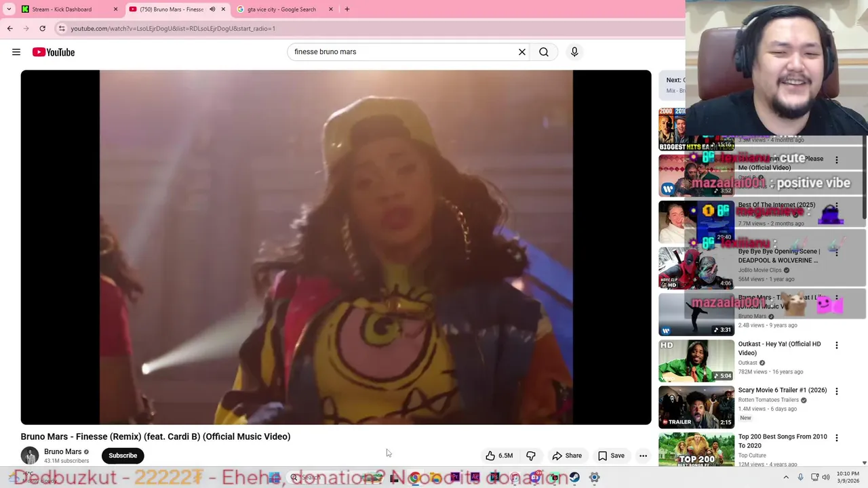
Task: Like the video with thumbs-up button
Action: (498, 455)
